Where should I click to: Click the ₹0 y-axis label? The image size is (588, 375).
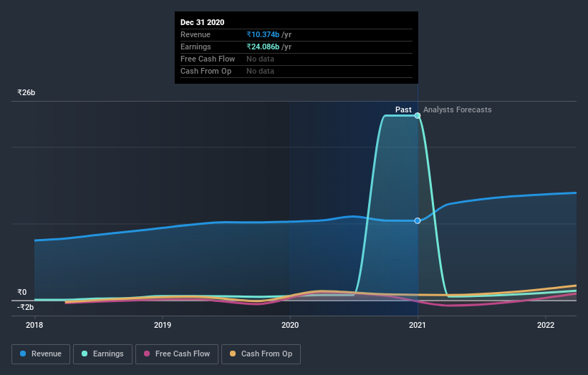(22, 292)
